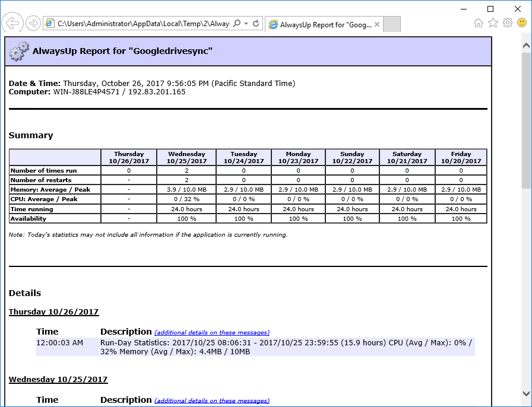The width and height of the screenshot is (532, 407).
Task: Click Wednesday's "3.9 / 10.0 MB" memory cell
Action: tap(186, 190)
